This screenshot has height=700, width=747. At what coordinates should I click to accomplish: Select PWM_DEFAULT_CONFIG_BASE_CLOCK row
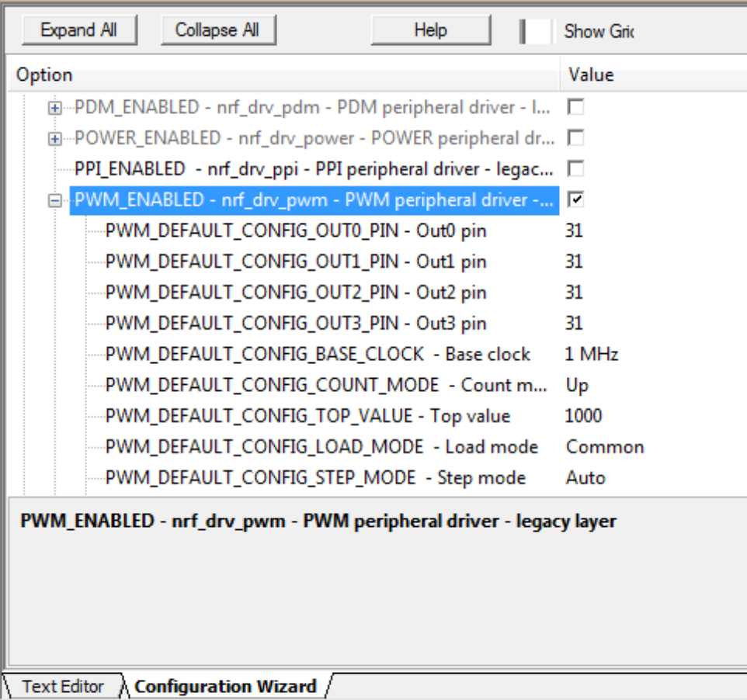tap(318, 355)
